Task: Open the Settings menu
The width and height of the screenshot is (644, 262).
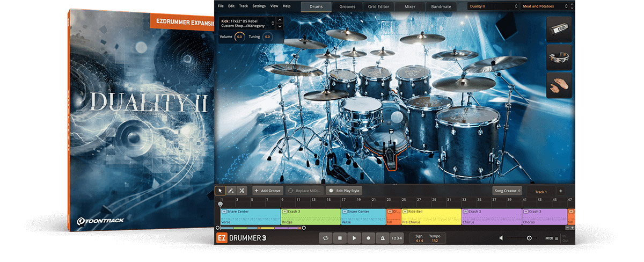Action: (259, 6)
